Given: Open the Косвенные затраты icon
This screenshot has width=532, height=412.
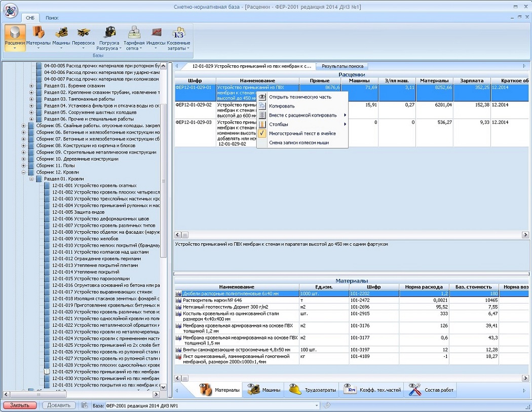Looking at the screenshot, I should click(x=178, y=33).
